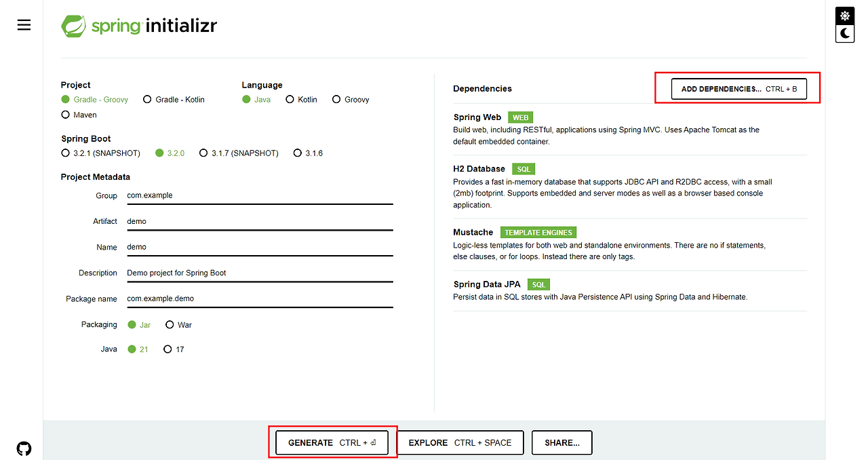This screenshot has height=460, width=868.
Task: Choose Java version 17
Action: pos(174,349)
